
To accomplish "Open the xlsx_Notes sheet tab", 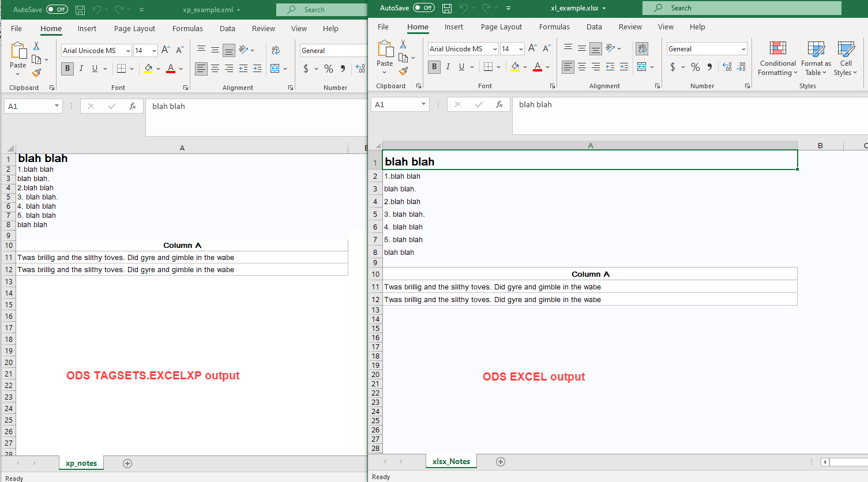I will pos(451,461).
